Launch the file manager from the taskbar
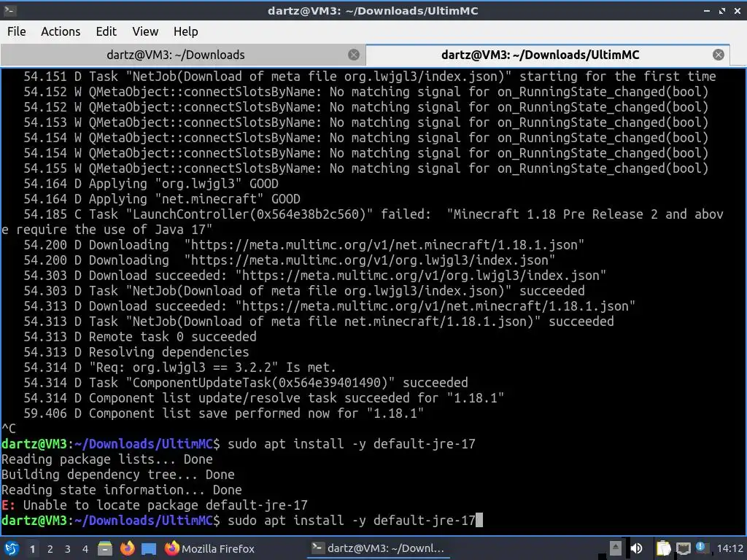 coord(105,548)
